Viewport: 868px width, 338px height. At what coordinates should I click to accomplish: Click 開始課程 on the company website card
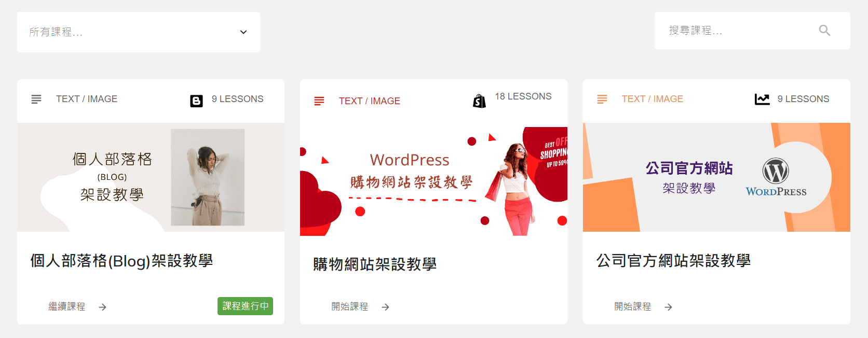pos(633,307)
